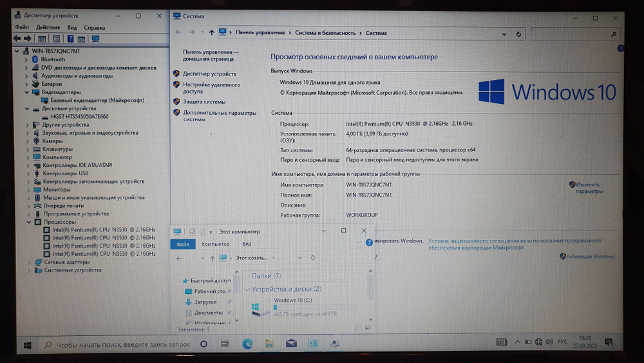Open Файл menu in Device Manager

point(22,27)
